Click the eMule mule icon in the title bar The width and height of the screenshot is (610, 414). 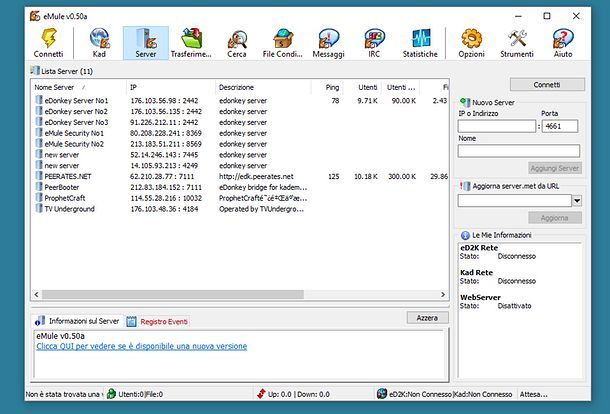click(x=35, y=16)
